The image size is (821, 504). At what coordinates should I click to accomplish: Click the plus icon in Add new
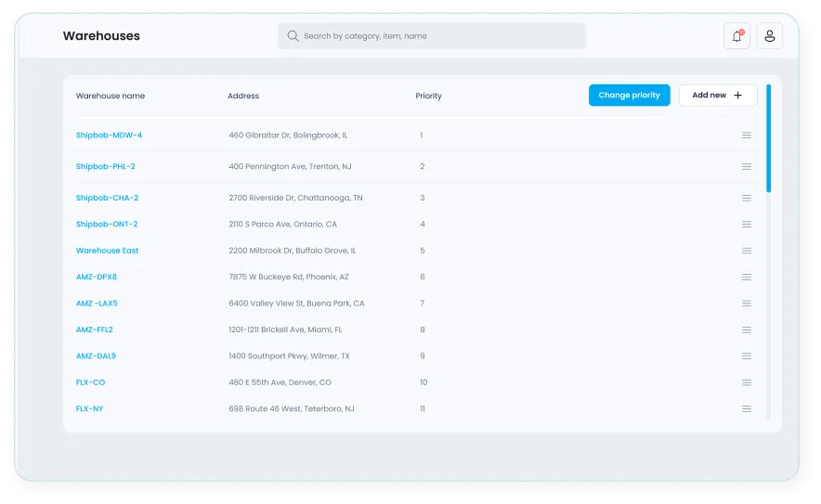[737, 96]
